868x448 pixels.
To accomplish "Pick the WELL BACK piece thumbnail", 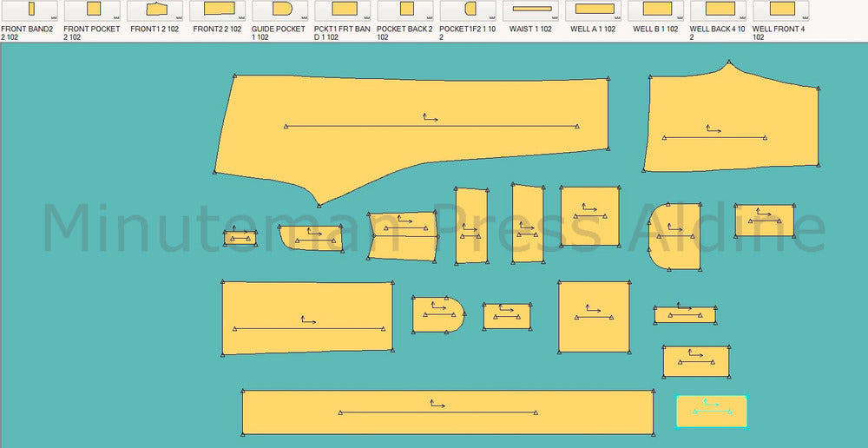I will (x=720, y=10).
